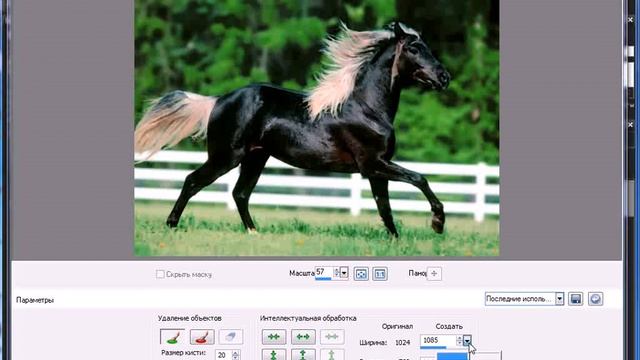Click the contract horizontally green arrows button
The image size is (640, 360).
pyautogui.click(x=274, y=337)
